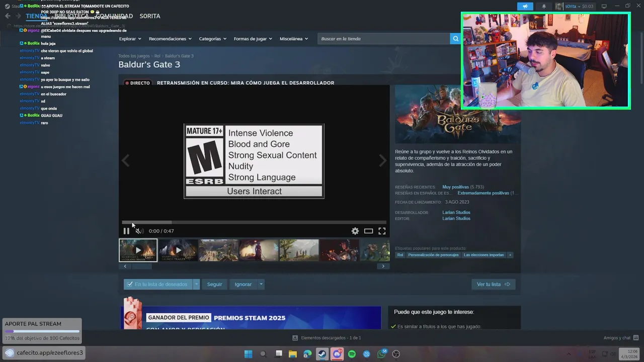Select 'Personalización de personajes' tag
This screenshot has height=362, width=644.
point(433,255)
